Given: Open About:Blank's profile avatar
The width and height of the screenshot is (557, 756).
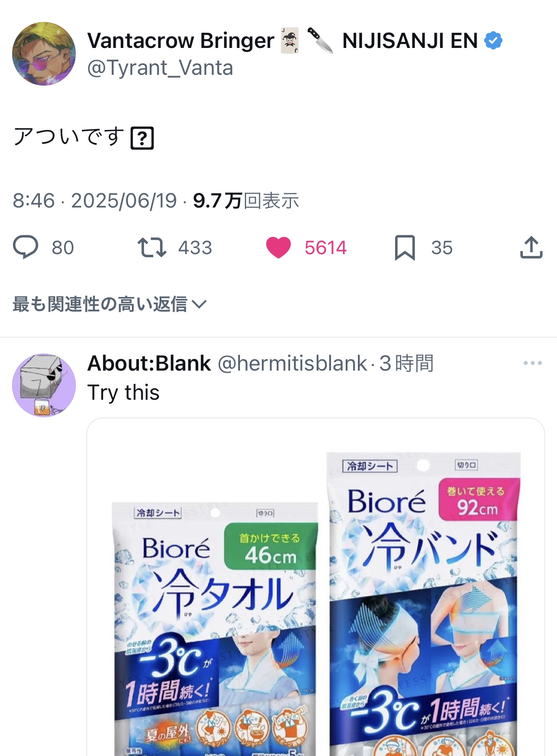Looking at the screenshot, I should (x=44, y=385).
